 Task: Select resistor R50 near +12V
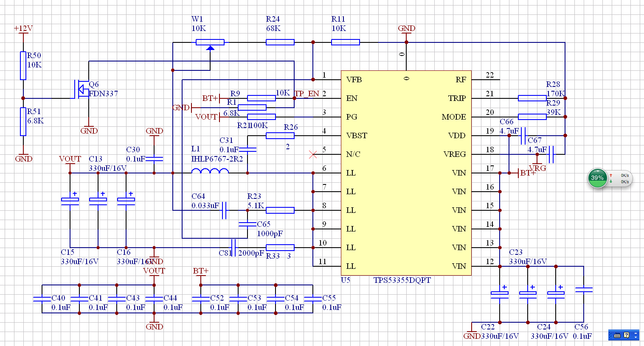pos(23,66)
